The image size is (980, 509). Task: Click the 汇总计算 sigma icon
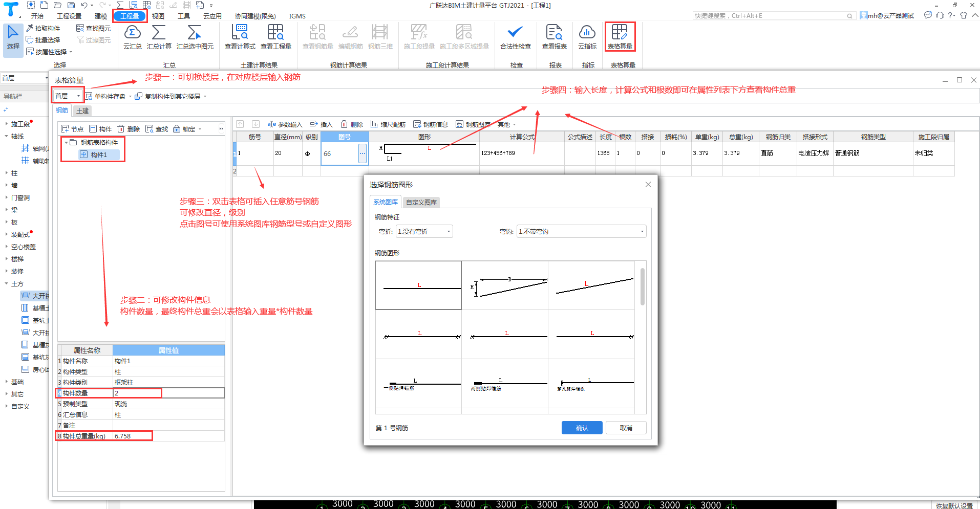[159, 33]
